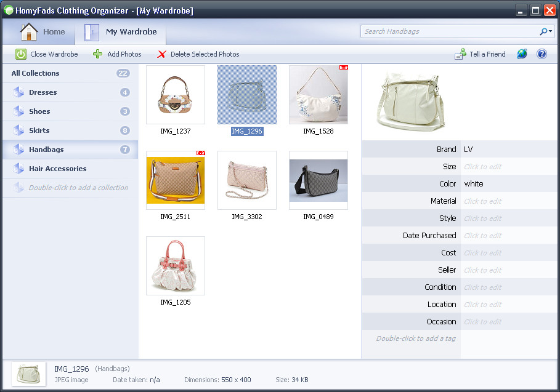
Task: Click to edit the Location field
Action: pyautogui.click(x=509, y=304)
